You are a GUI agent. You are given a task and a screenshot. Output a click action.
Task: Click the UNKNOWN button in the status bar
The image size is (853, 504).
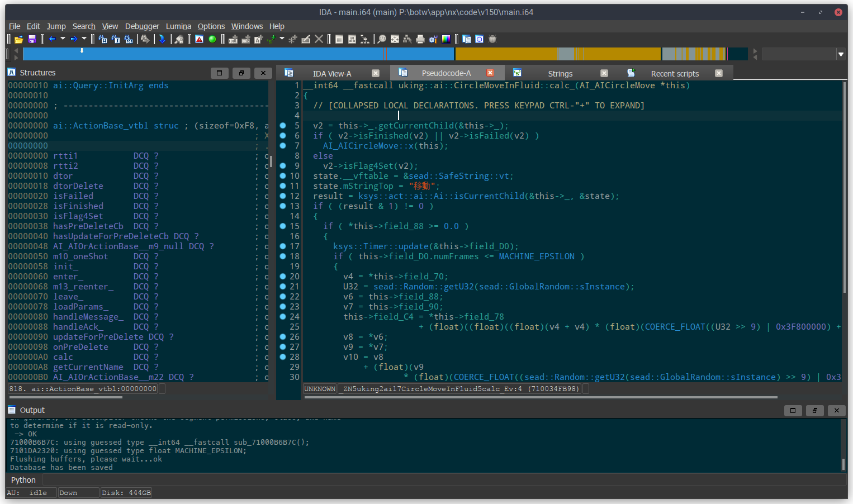click(x=320, y=388)
